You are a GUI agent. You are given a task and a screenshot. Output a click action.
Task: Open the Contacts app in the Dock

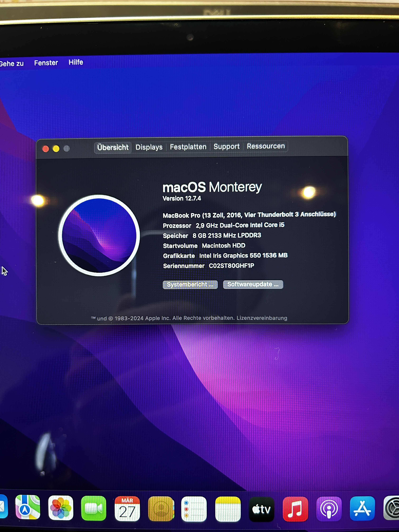click(161, 509)
